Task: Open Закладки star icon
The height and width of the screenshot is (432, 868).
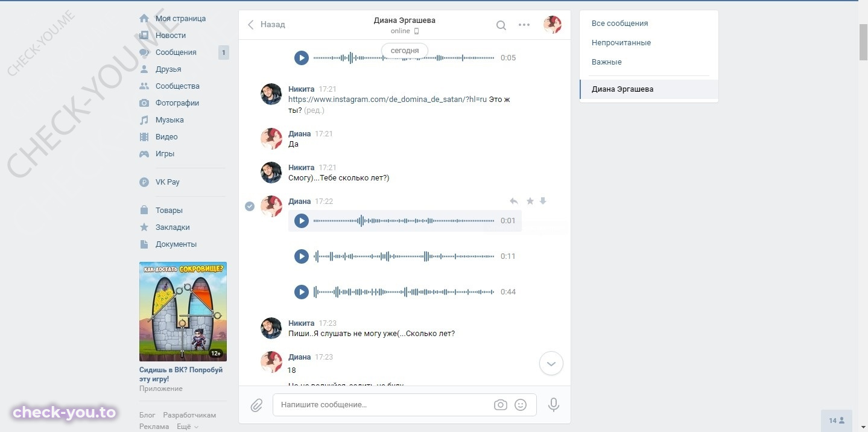Action: (x=144, y=227)
